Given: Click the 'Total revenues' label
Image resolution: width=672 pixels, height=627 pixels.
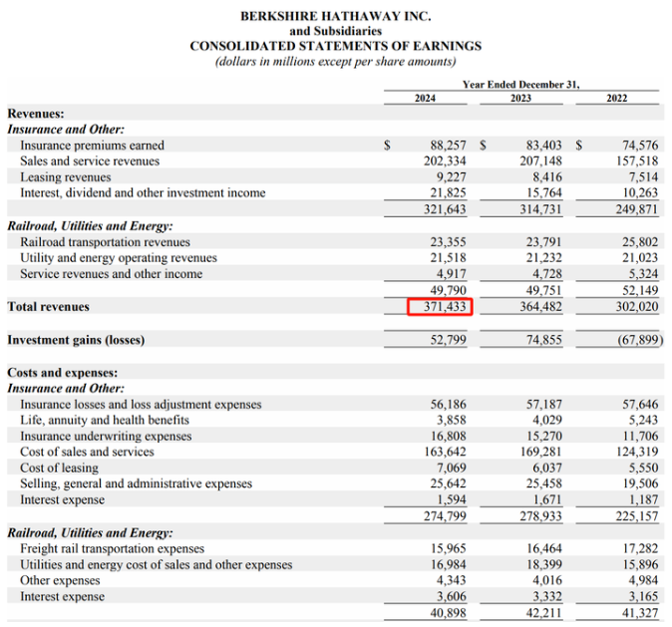Looking at the screenshot, I should pos(49,307).
